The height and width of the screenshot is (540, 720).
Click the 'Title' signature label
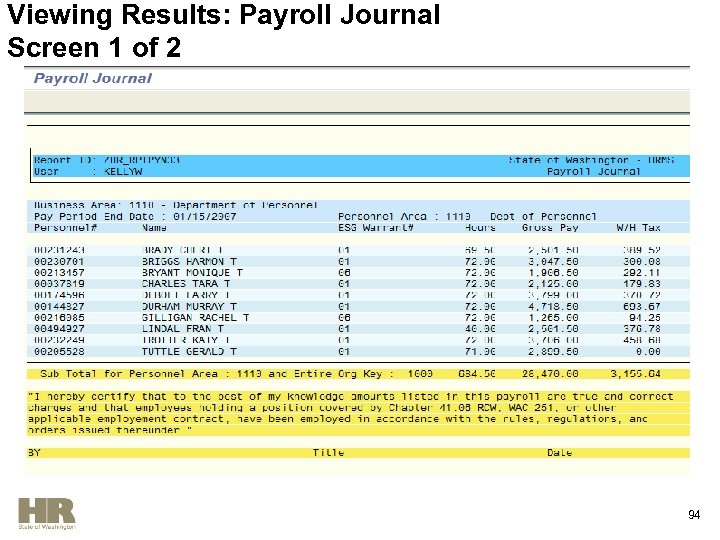point(328,453)
